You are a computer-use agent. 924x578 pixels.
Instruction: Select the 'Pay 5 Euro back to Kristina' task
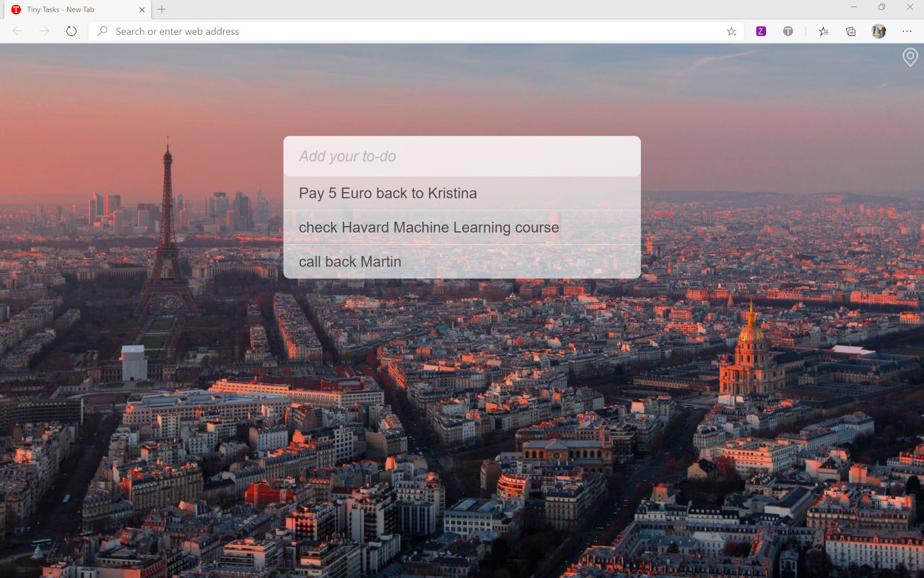tap(388, 193)
